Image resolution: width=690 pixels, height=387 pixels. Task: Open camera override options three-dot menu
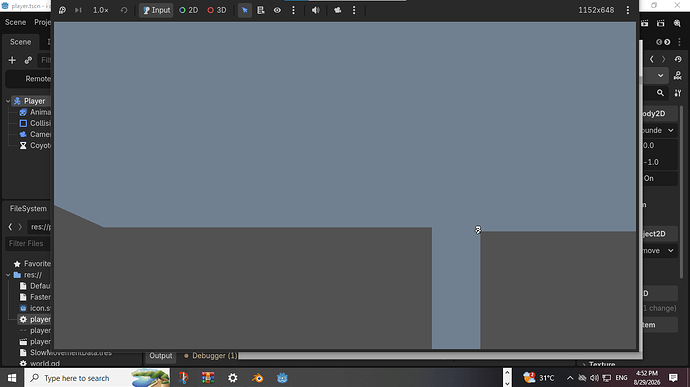click(354, 10)
